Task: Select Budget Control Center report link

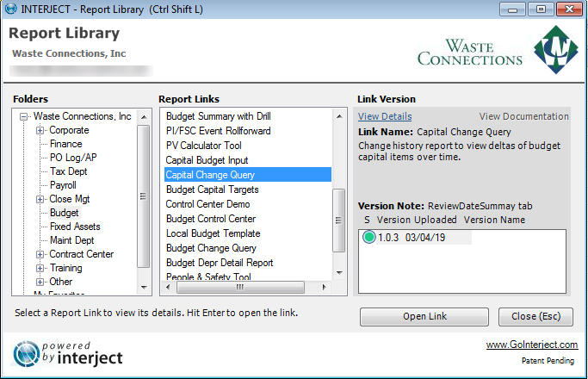Action: pyautogui.click(x=211, y=219)
